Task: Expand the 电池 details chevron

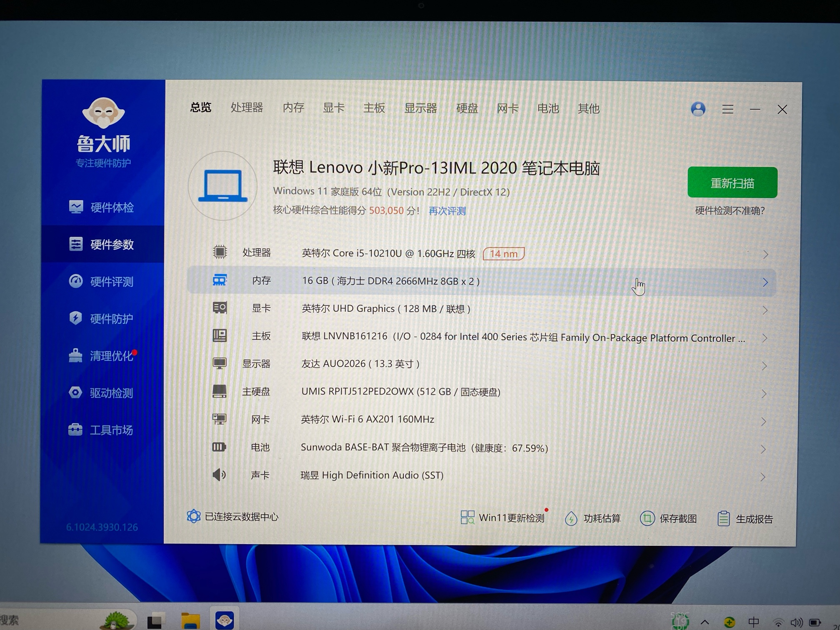Action: [x=763, y=449]
